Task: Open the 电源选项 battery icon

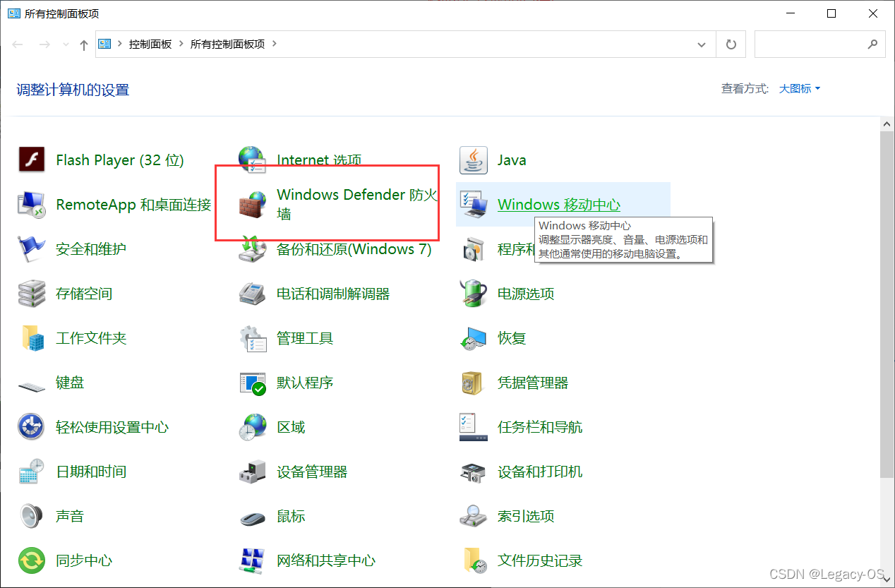Action: pos(474,294)
